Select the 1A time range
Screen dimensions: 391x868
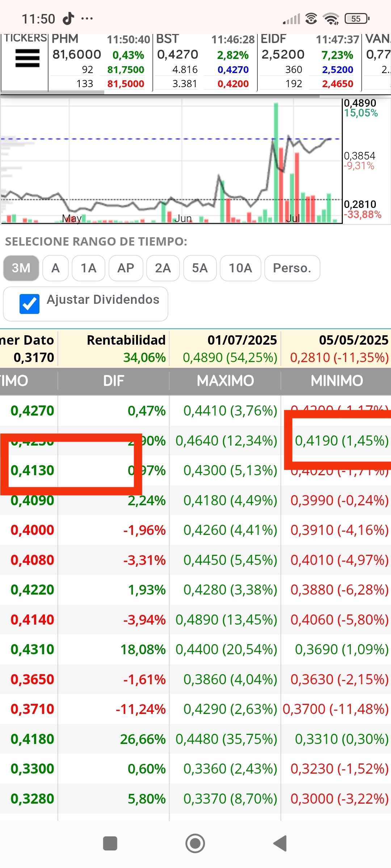point(88,268)
